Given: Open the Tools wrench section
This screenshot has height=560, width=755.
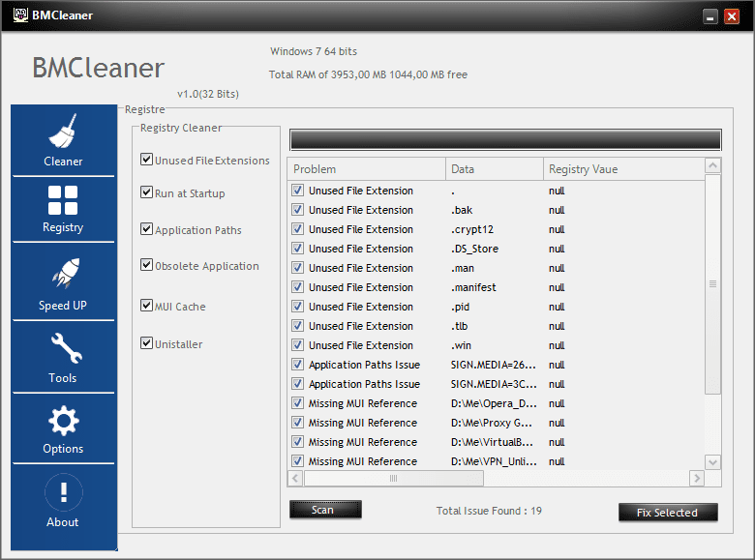Looking at the screenshot, I should click(63, 357).
